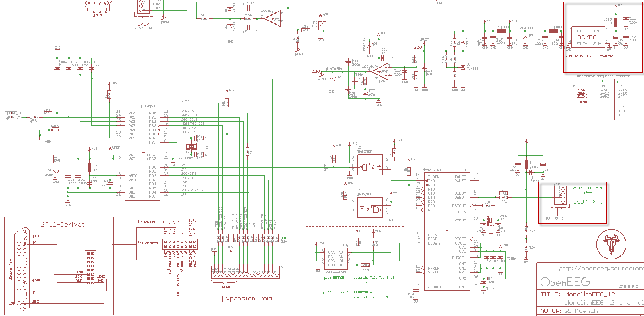Click the P3 10k potentiometer symbol
This screenshot has width=644, height=316.
(x=320, y=25)
